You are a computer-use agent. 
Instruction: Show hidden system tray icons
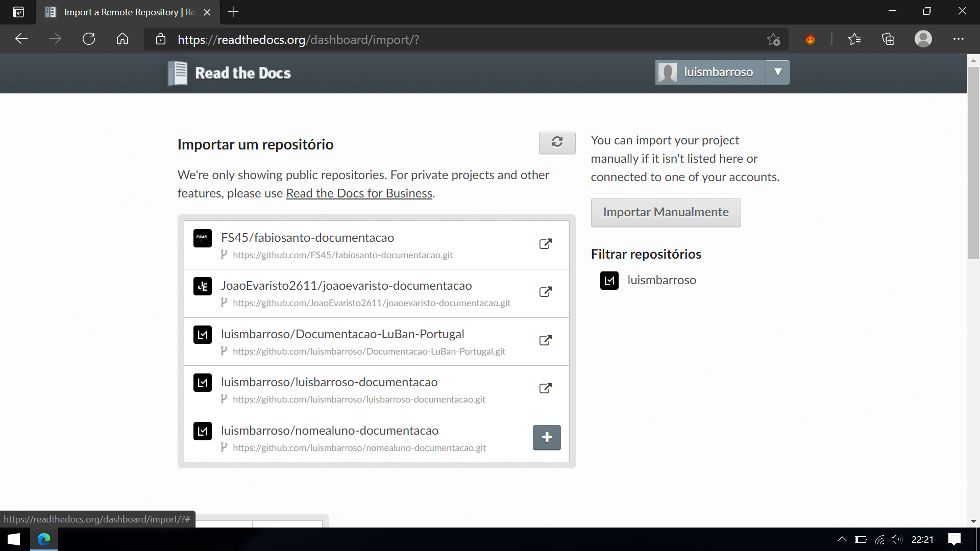[x=842, y=539]
